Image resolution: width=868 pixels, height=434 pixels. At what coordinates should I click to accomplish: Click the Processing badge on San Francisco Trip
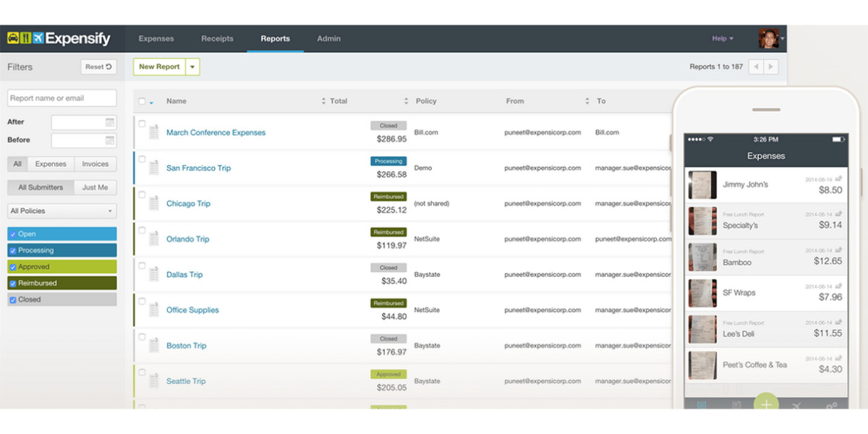(x=388, y=161)
